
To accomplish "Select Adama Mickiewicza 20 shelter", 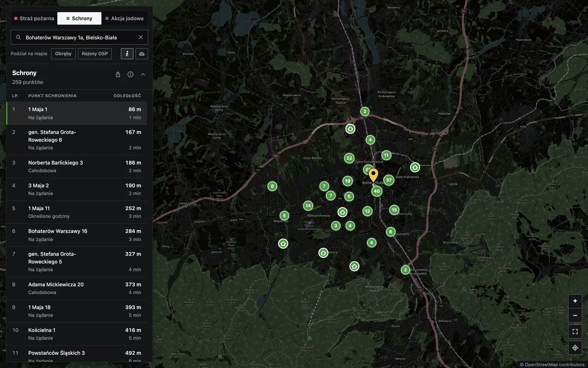I will [77, 289].
